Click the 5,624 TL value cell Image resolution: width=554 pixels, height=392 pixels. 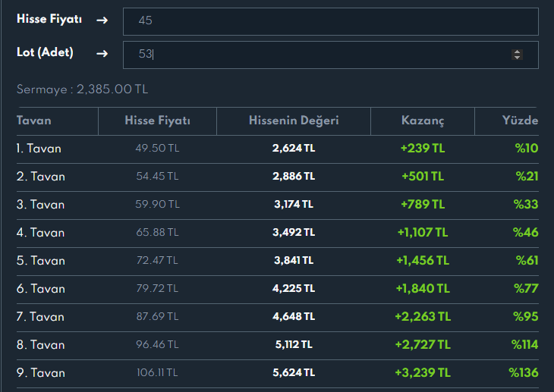point(294,372)
